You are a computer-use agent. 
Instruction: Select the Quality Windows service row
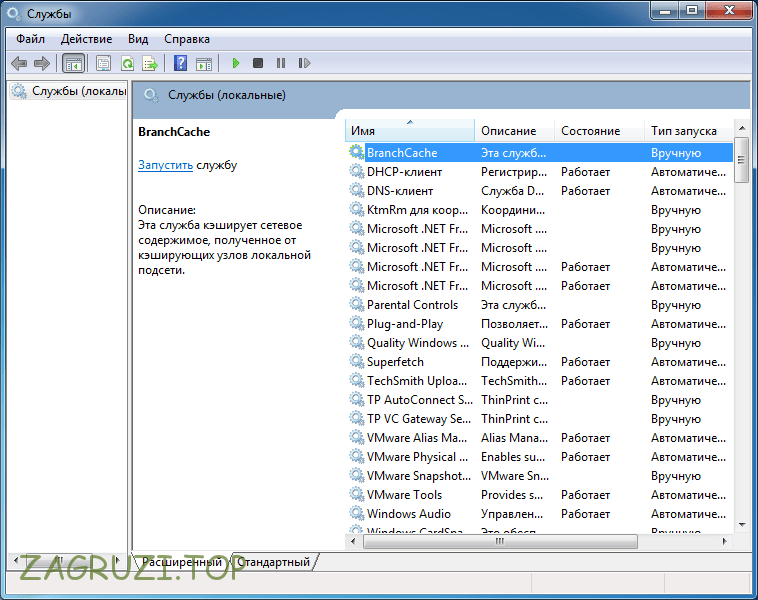[x=539, y=343]
